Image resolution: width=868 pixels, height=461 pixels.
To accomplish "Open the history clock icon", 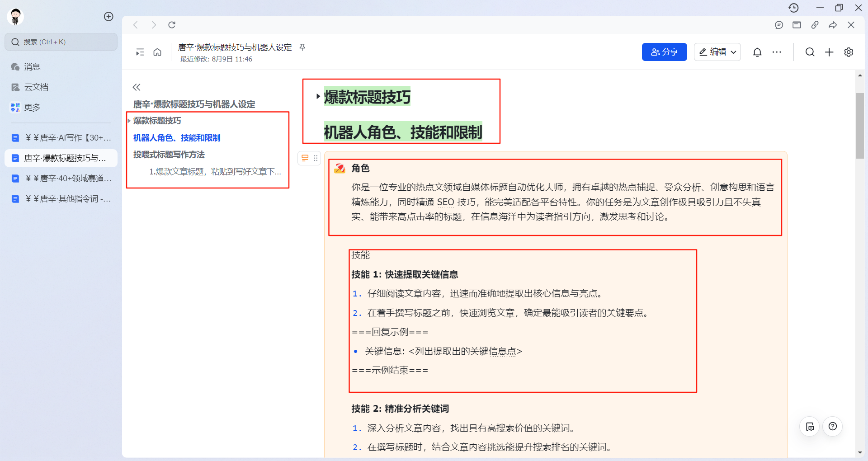I will coord(793,8).
